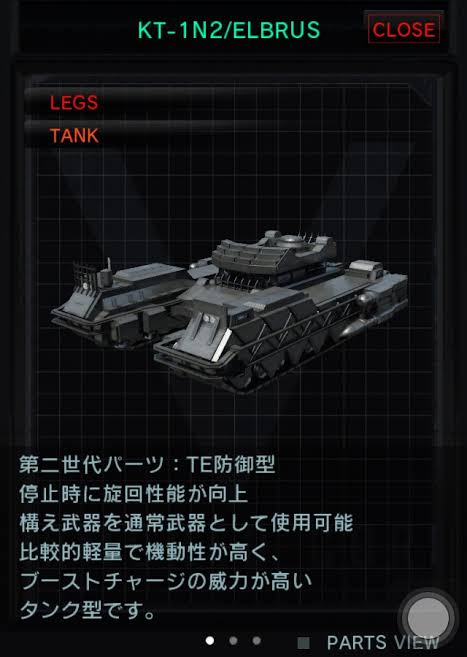Switch to the third page indicator dot
This screenshot has width=467, height=657.
[257, 641]
